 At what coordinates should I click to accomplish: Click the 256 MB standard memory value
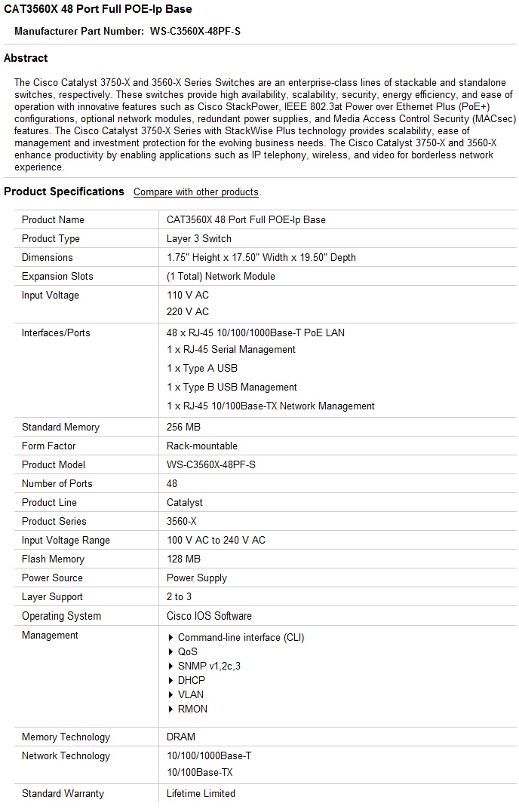pos(183,427)
